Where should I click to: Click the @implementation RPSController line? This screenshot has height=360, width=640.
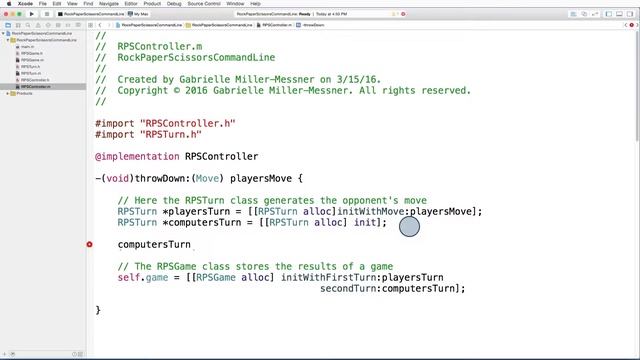point(177,156)
